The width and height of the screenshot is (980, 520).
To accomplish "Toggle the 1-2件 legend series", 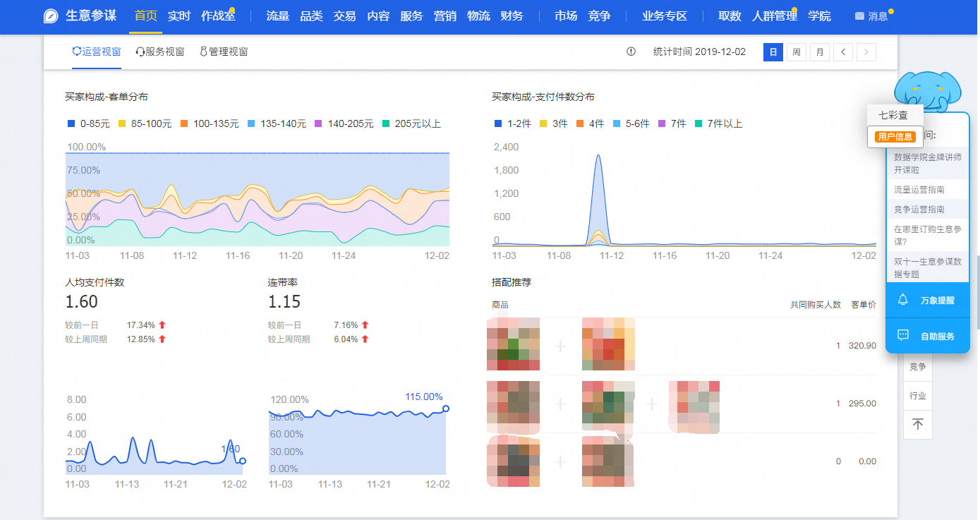I will [x=513, y=123].
